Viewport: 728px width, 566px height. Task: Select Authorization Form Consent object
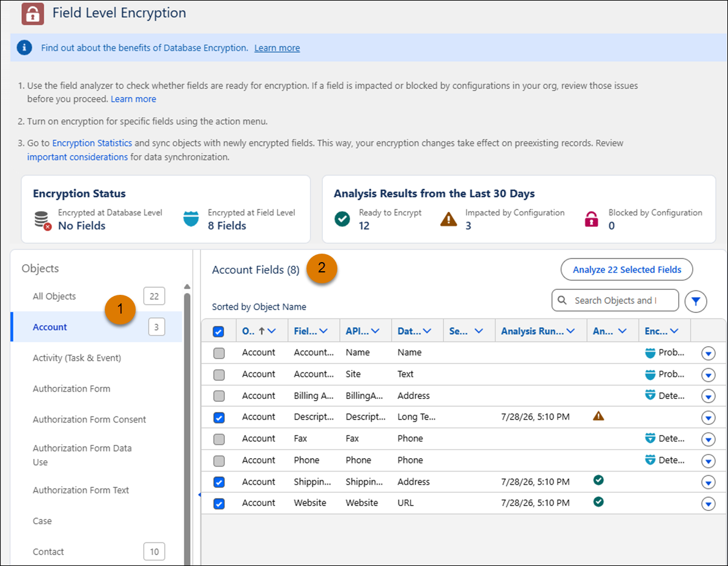(x=97, y=420)
